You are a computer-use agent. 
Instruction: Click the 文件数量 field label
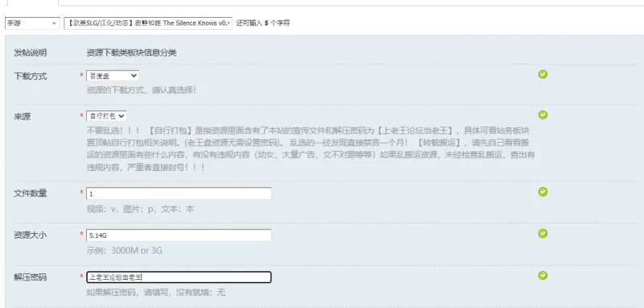pos(31,194)
